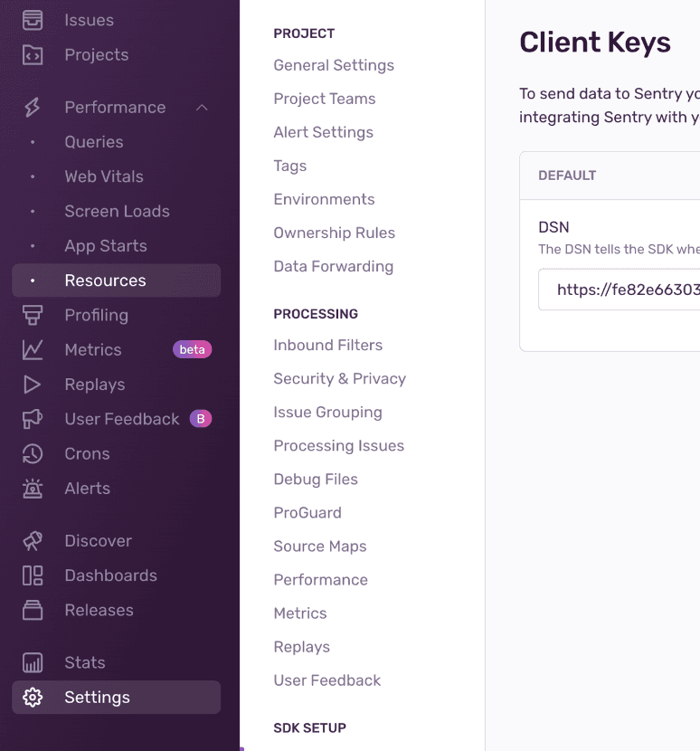
Task: Click the DSN URL field
Action: pyautogui.click(x=624, y=290)
